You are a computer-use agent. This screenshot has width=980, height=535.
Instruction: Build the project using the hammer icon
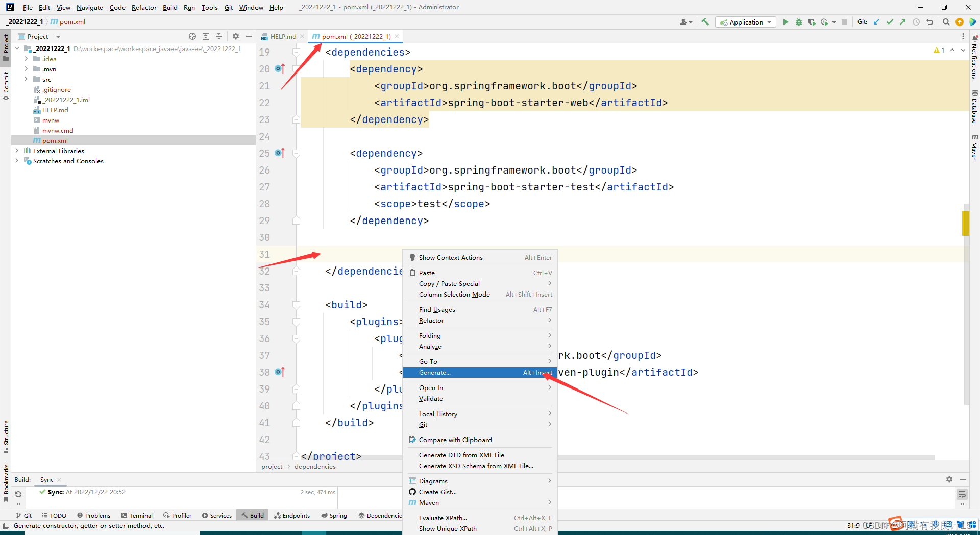tap(705, 22)
